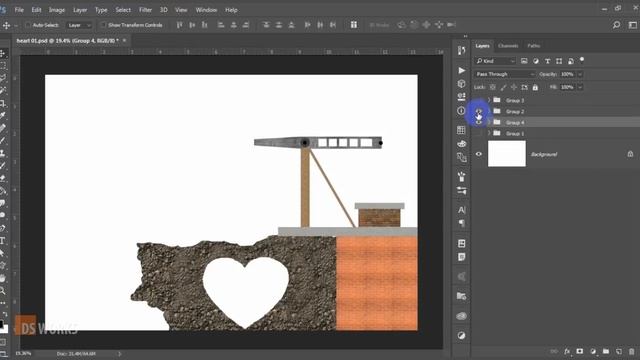Image resolution: width=640 pixels, height=360 pixels.
Task: Select the Clone Stamp tool
Action: pyautogui.click(x=3, y=153)
